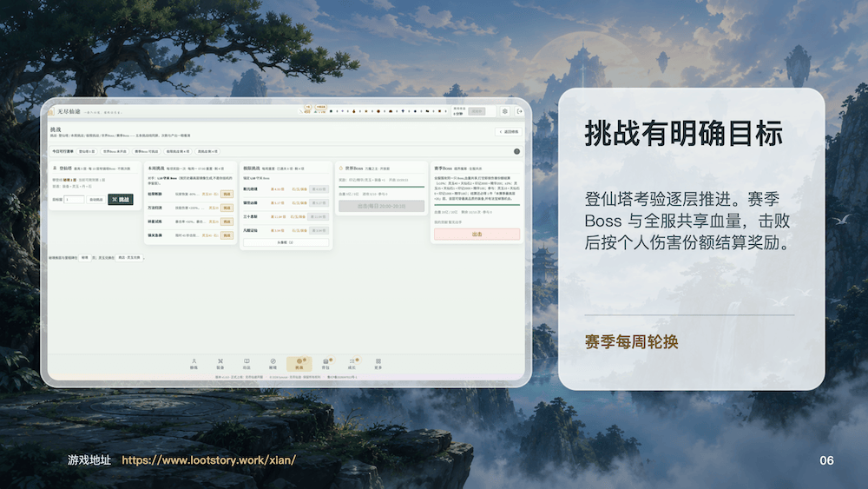The height and width of the screenshot is (489, 868).
Task: Click the 无尽仙途 game title text
Action: tap(69, 111)
